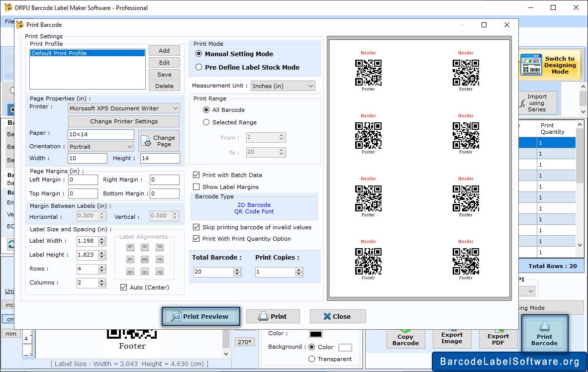Click the page Width field
588x372 pixels.
click(x=88, y=158)
